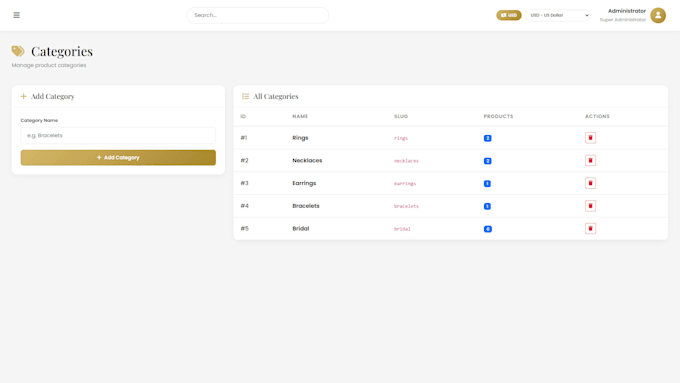Open the hamburger sidebar menu
680x383 pixels.
tap(16, 15)
